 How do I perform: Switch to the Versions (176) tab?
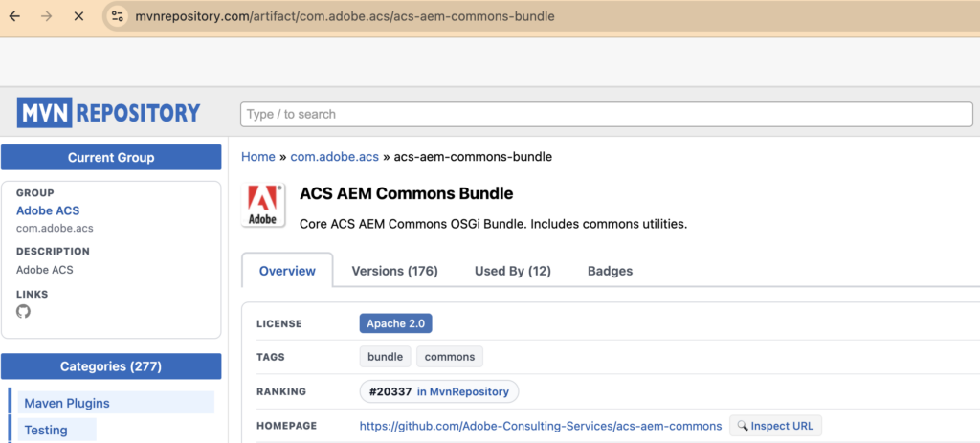coord(394,271)
